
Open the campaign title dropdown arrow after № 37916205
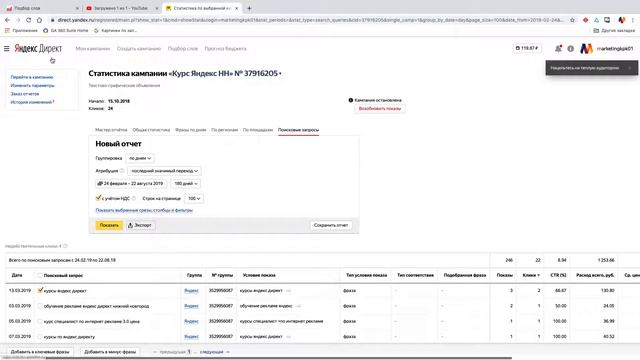280,74
